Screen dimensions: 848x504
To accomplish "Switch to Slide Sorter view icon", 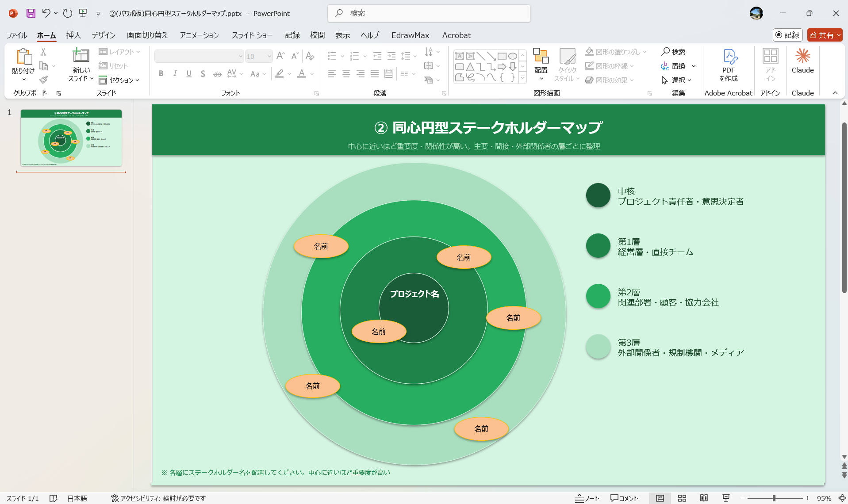I will (x=682, y=498).
